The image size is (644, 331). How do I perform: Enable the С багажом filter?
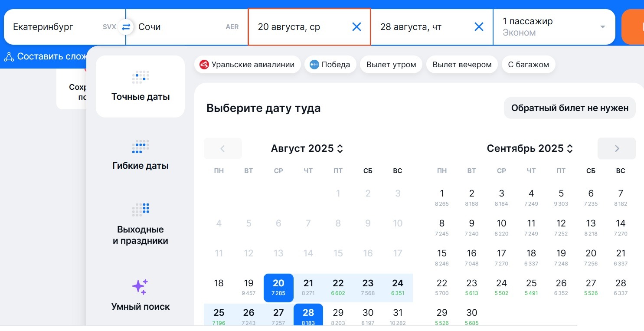click(x=528, y=65)
